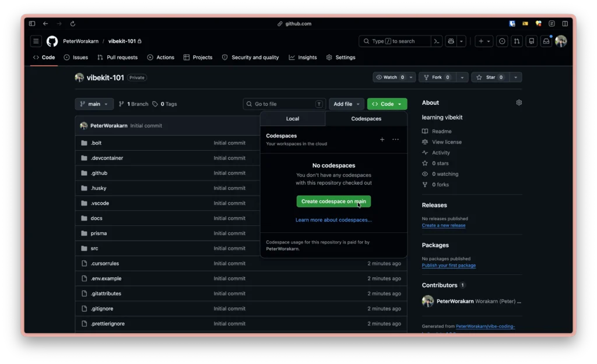Expand the Star lists dropdown arrow
This screenshot has height=364, width=597.
click(x=515, y=77)
